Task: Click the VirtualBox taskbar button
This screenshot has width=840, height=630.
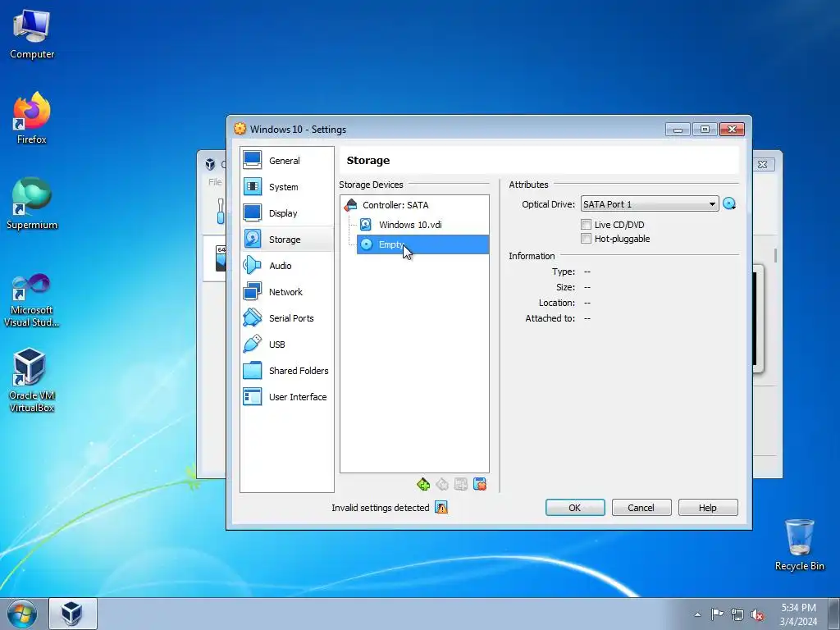Action: 73,614
